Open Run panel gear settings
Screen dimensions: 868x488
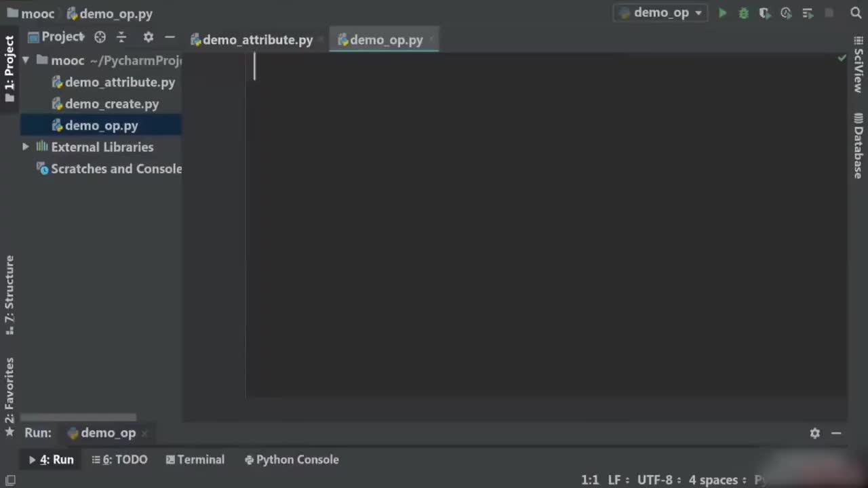pyautogui.click(x=815, y=433)
